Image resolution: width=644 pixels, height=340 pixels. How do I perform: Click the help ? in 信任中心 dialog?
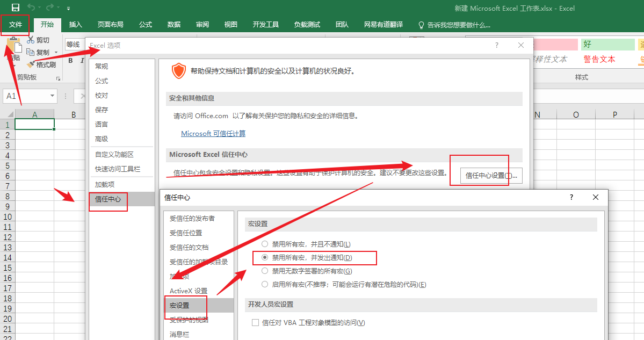[571, 198]
